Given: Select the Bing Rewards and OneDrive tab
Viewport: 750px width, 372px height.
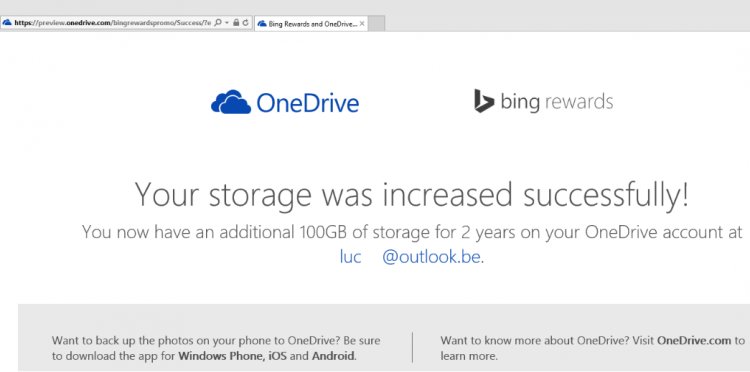Looking at the screenshot, I should point(311,23).
